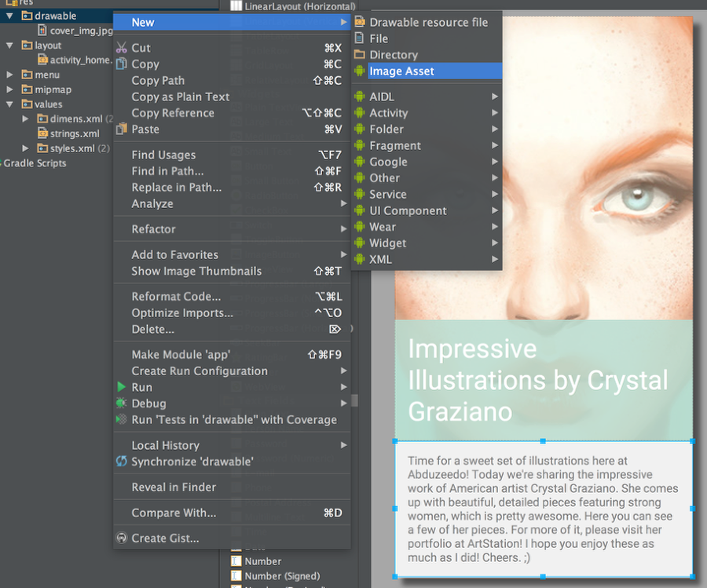
Task: Choose Drawable resource file option
Action: (427, 22)
